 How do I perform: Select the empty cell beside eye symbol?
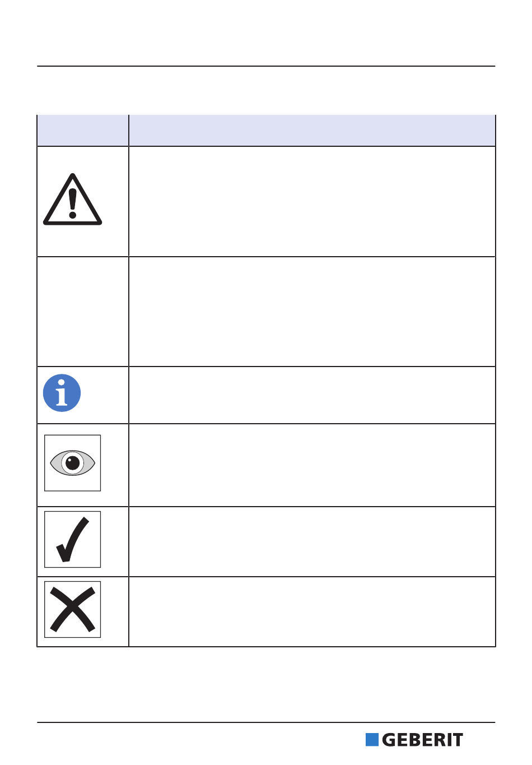tap(312, 465)
